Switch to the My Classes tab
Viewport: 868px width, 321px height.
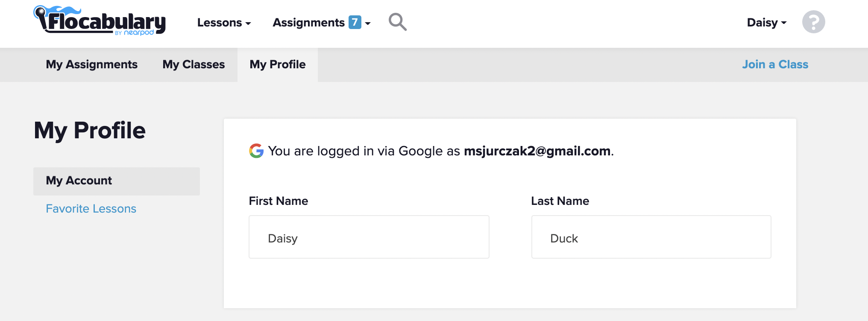[x=194, y=64]
